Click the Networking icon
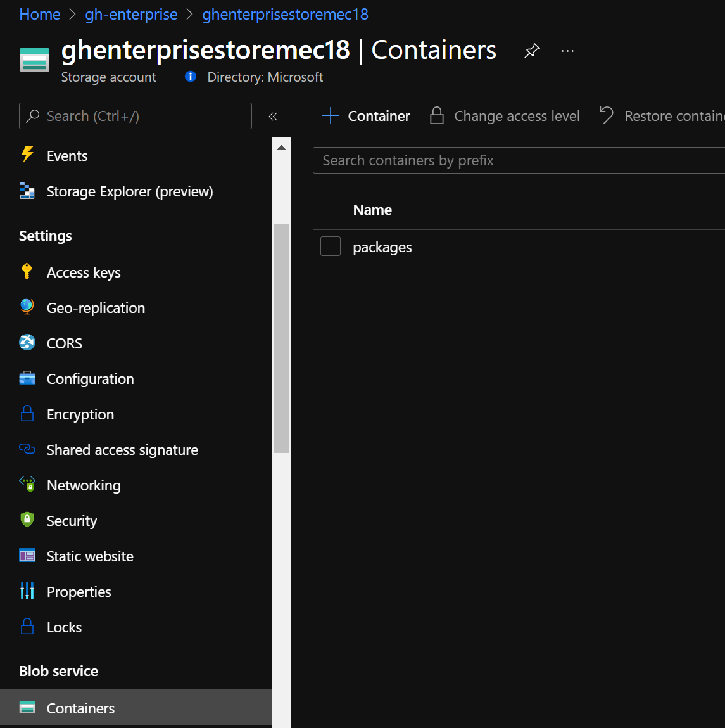 (27, 484)
